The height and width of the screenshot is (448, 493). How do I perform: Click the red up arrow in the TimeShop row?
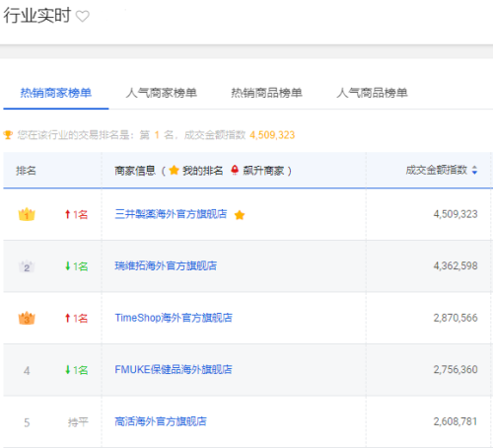coord(67,318)
